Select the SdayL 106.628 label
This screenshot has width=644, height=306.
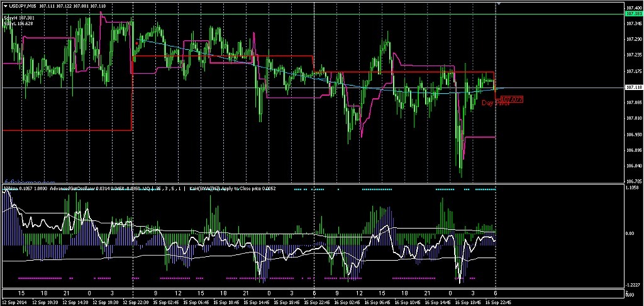(19, 24)
